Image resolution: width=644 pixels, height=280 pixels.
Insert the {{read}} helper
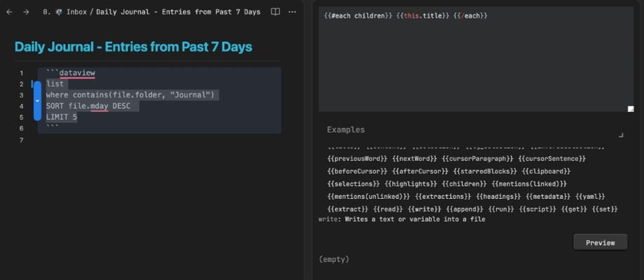click(388, 209)
